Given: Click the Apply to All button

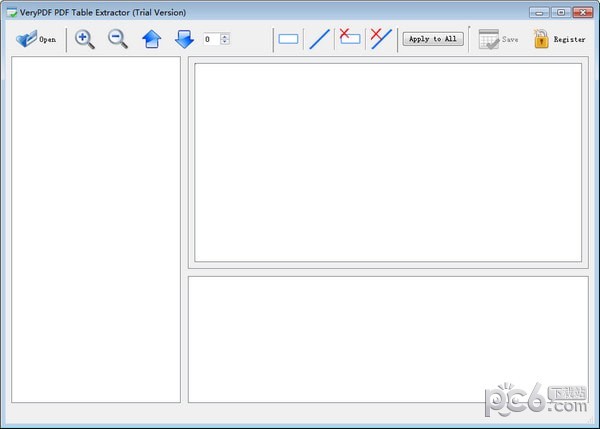Looking at the screenshot, I should coord(433,39).
